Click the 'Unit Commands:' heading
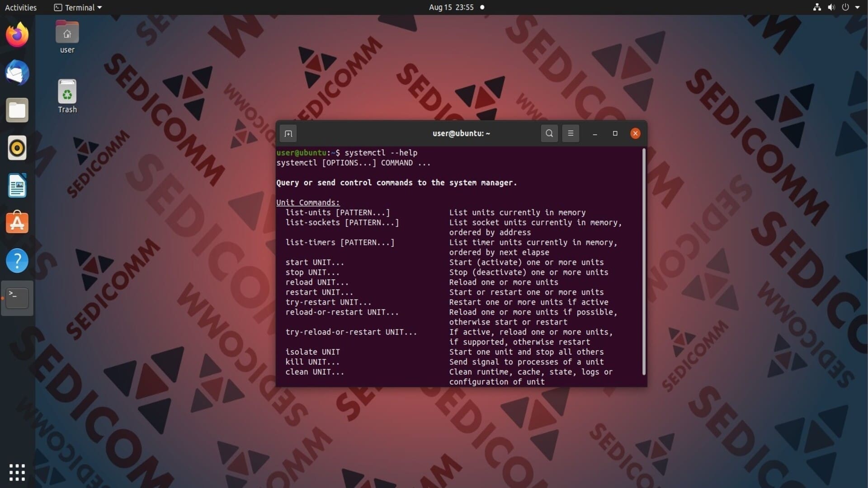 coord(308,202)
